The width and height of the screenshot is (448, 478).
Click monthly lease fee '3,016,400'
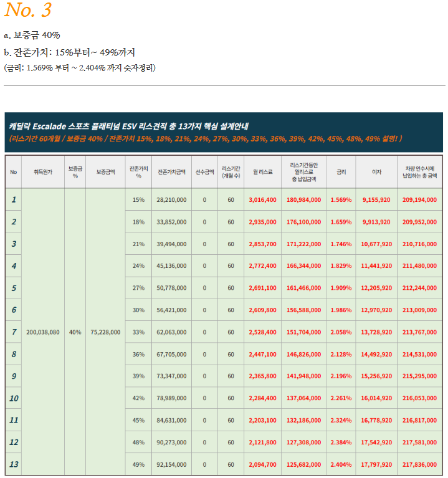pos(263,199)
